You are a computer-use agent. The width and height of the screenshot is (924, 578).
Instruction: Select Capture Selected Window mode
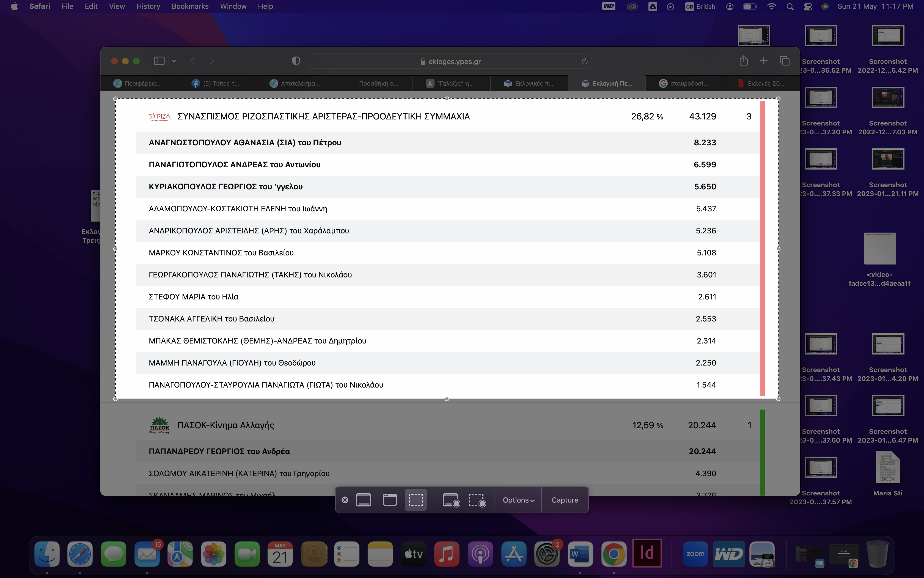tap(389, 500)
